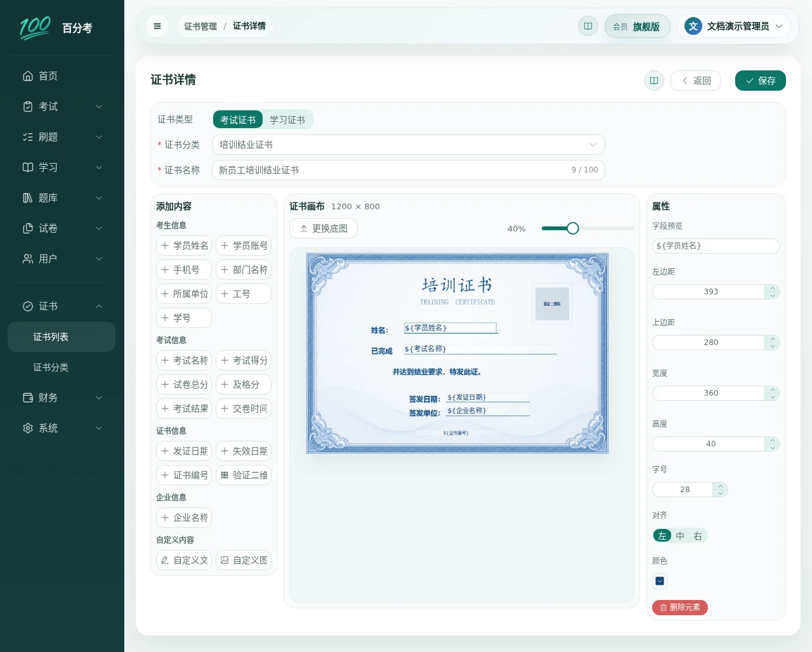Click the 刷题 list icon in sidebar

(x=28, y=137)
